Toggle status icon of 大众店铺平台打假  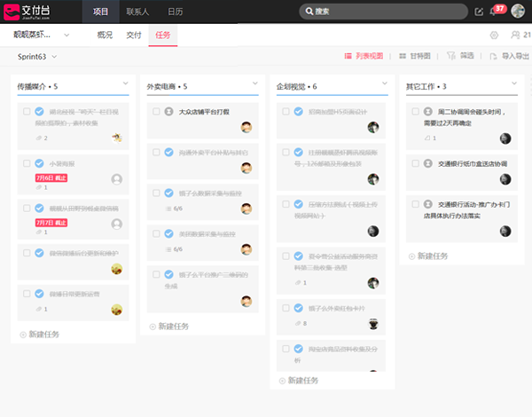[168, 112]
